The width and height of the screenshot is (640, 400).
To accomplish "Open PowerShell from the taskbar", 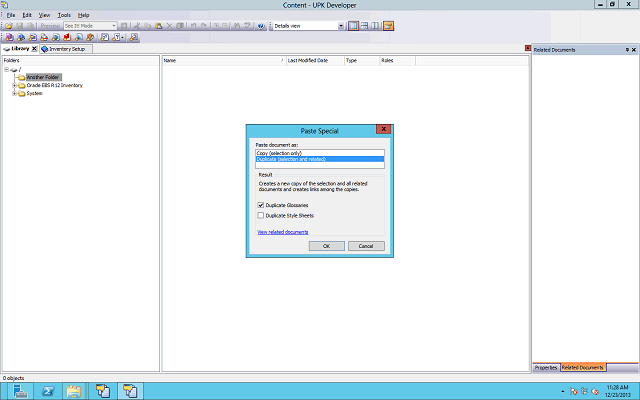I will (48, 391).
